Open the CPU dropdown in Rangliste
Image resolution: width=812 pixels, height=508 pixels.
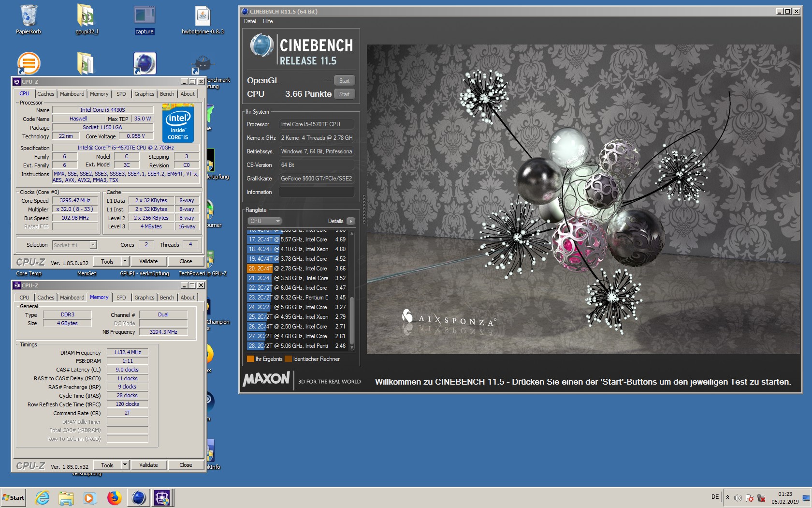264,221
